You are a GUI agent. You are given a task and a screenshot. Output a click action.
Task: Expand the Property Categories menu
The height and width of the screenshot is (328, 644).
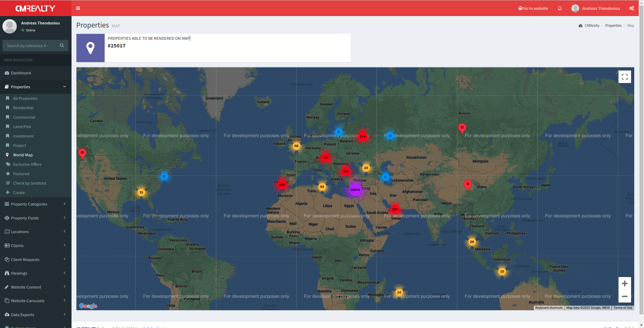36,204
